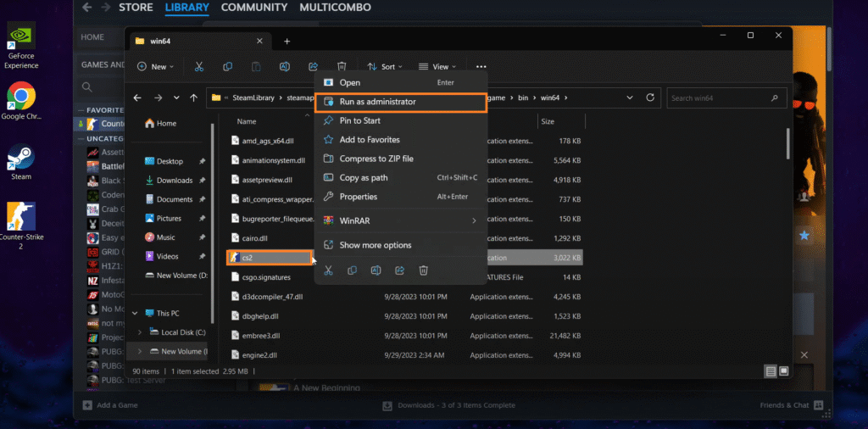Open GeForce Experience desktop icon
Viewport: 868px width, 429px height.
tap(21, 46)
